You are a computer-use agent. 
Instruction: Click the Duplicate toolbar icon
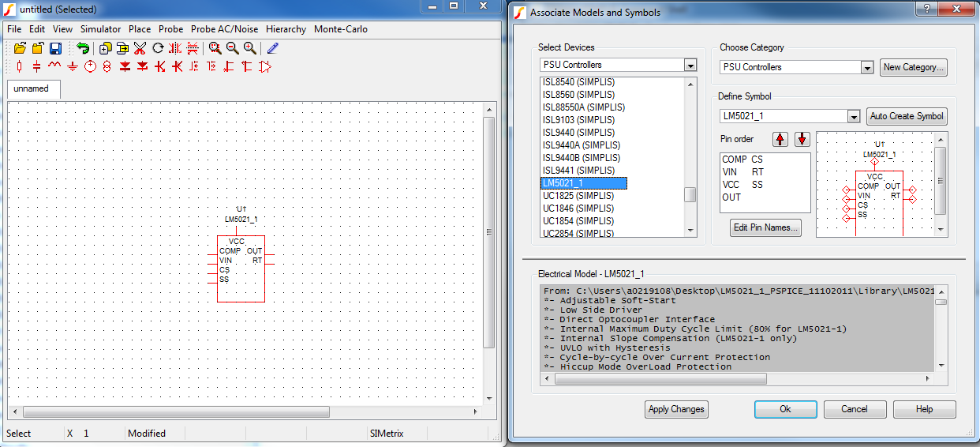[105, 48]
